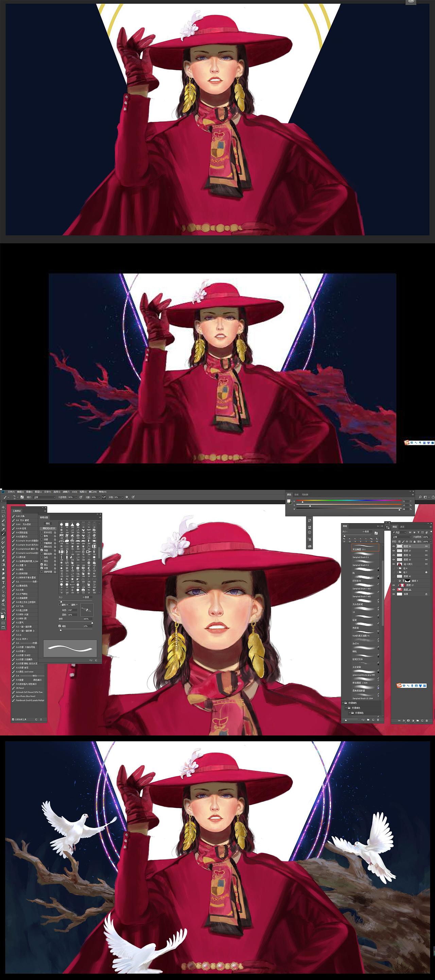
Task: Click the lock transparent pixels icon
Action: click(399, 542)
